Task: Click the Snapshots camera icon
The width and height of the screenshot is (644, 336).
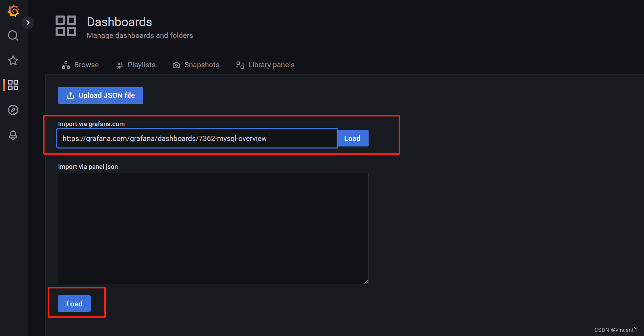Action: 176,65
